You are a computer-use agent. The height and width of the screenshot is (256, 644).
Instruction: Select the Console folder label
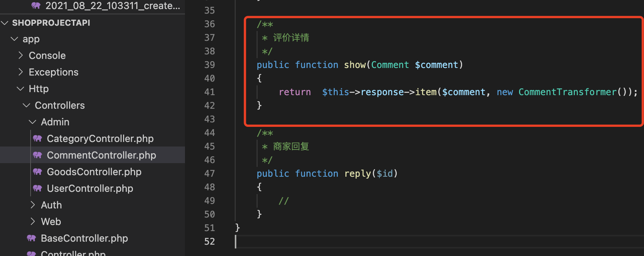pyautogui.click(x=47, y=56)
